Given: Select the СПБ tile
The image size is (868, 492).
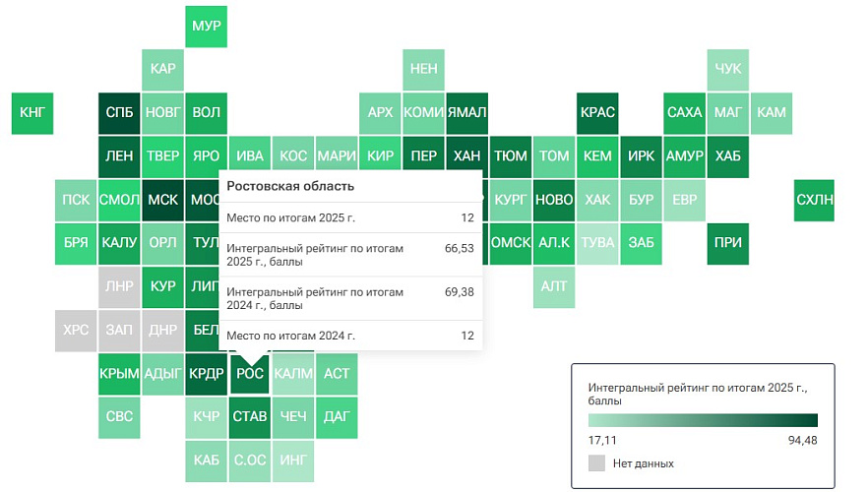Looking at the screenshot, I should pos(119,113).
